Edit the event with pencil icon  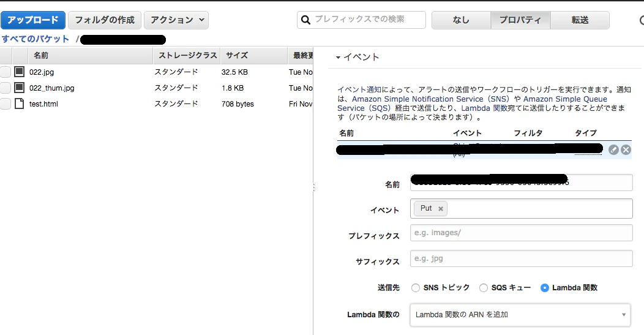pos(613,150)
